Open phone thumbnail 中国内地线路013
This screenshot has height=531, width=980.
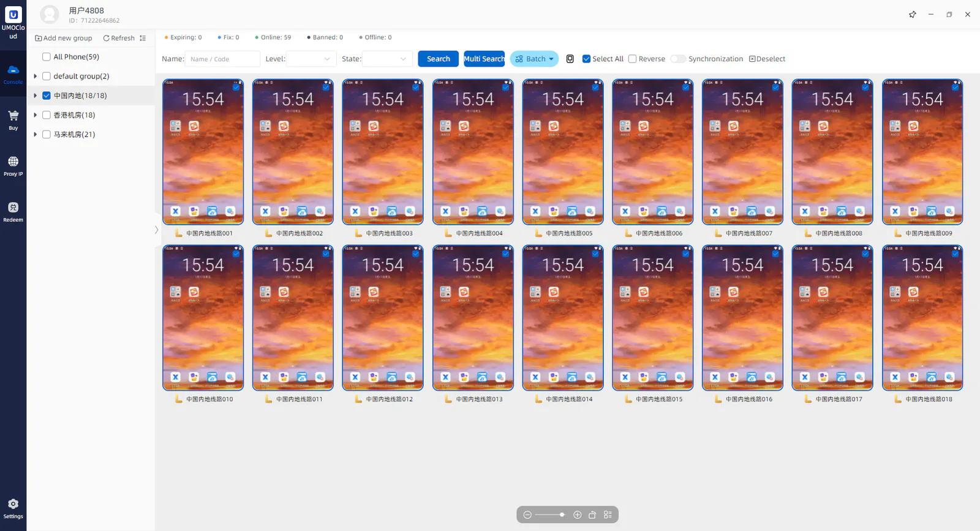click(473, 318)
